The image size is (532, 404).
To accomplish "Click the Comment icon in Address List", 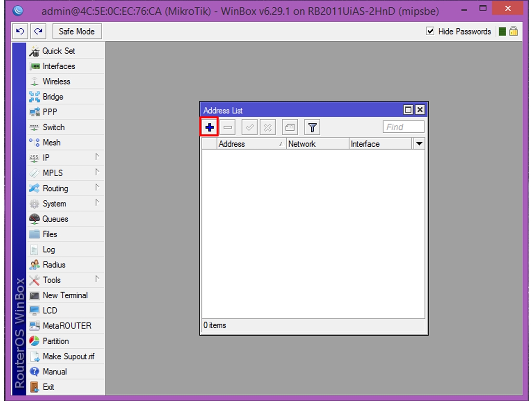I will (290, 127).
